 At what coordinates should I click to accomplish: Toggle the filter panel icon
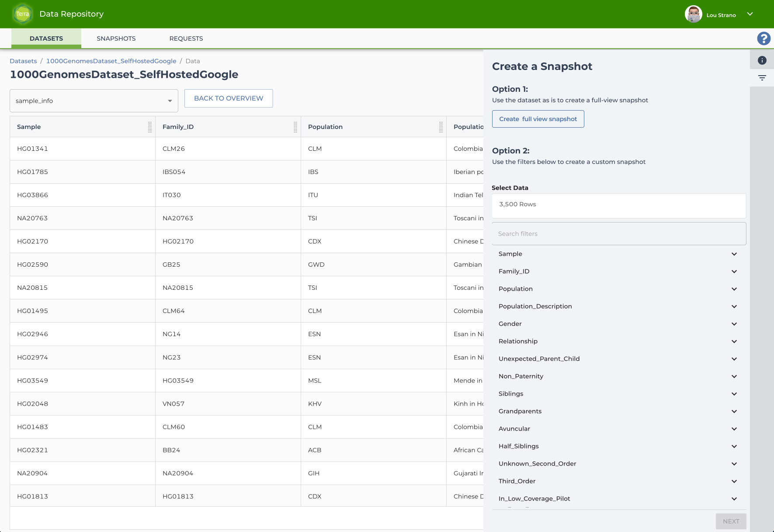(762, 78)
